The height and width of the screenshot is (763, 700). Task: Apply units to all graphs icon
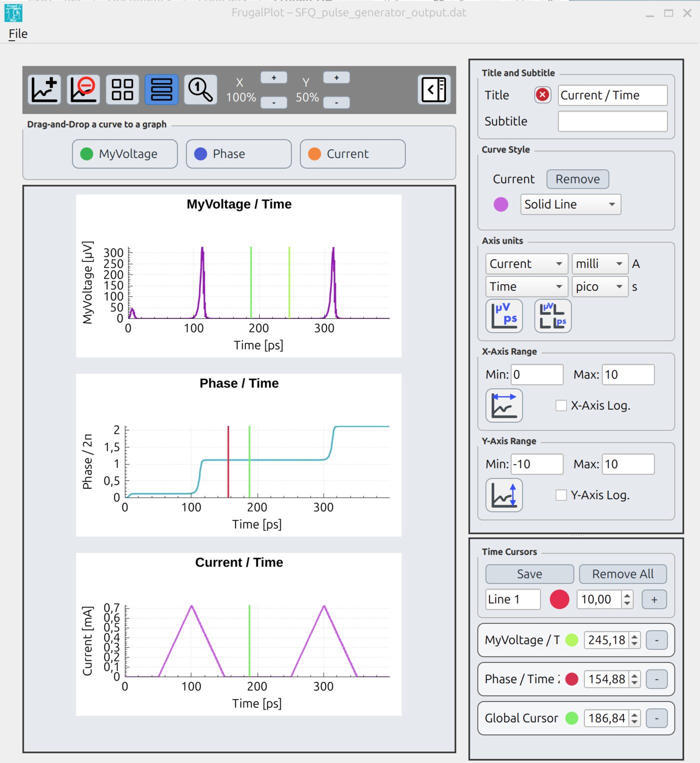553,316
